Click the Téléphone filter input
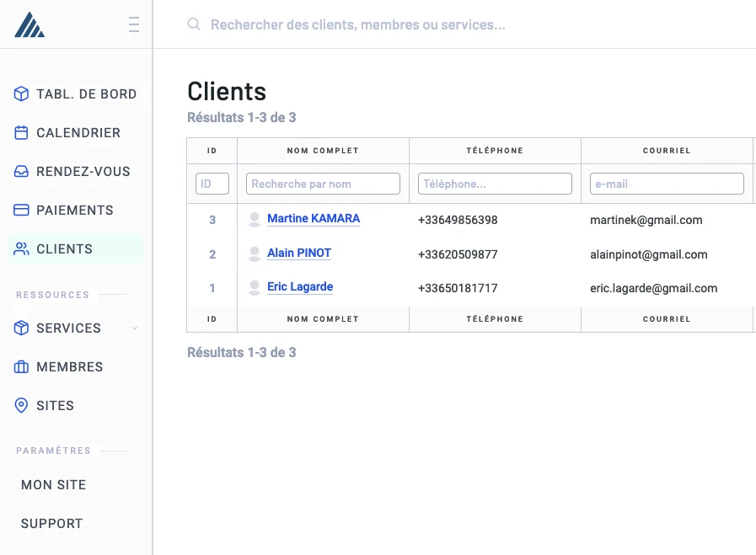Screen dimensions: 756x555 coord(495,184)
